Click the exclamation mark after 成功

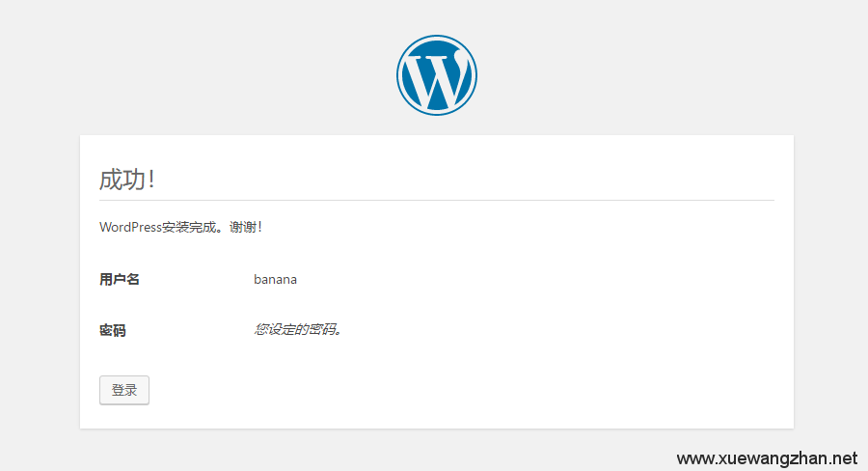tap(150, 180)
